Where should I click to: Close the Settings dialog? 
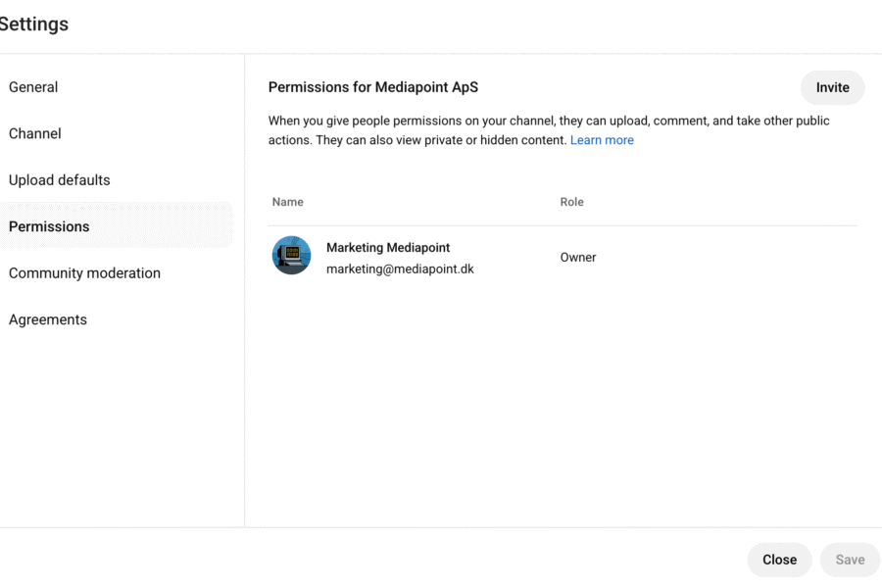click(x=779, y=560)
